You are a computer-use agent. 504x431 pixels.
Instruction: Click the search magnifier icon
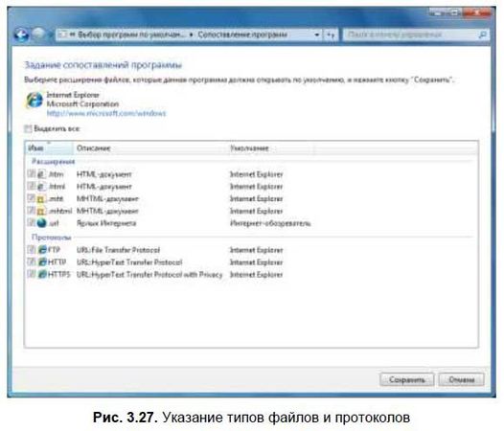(x=482, y=34)
